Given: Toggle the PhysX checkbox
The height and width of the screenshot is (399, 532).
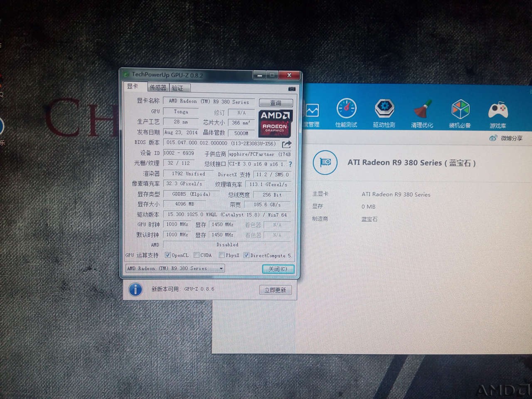Looking at the screenshot, I should (222, 255).
